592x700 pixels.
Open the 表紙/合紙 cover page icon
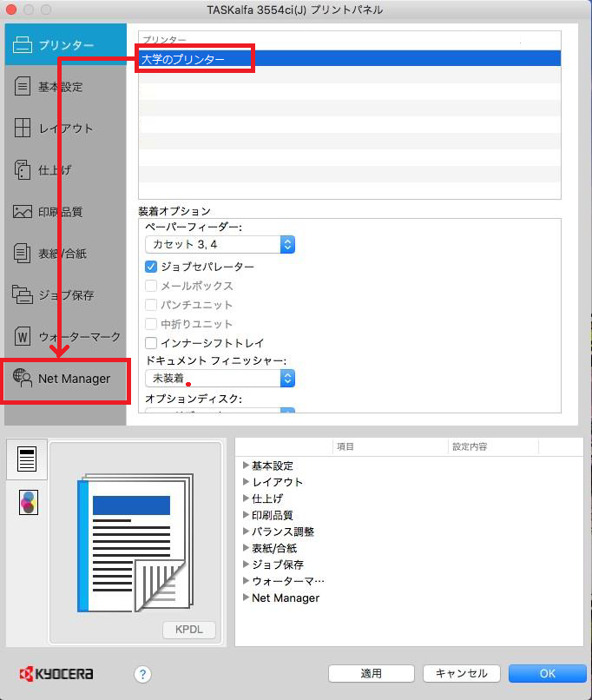click(x=23, y=254)
